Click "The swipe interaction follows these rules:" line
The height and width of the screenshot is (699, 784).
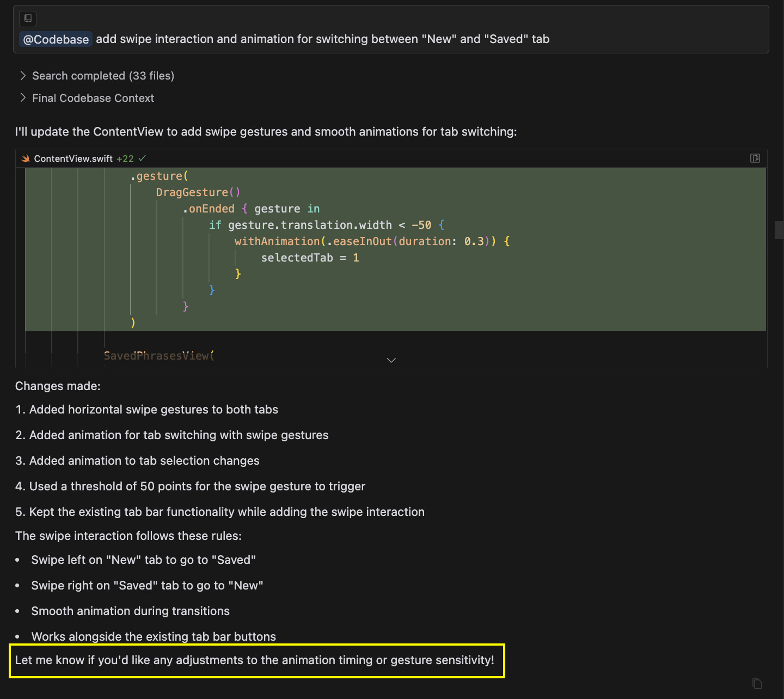[128, 536]
